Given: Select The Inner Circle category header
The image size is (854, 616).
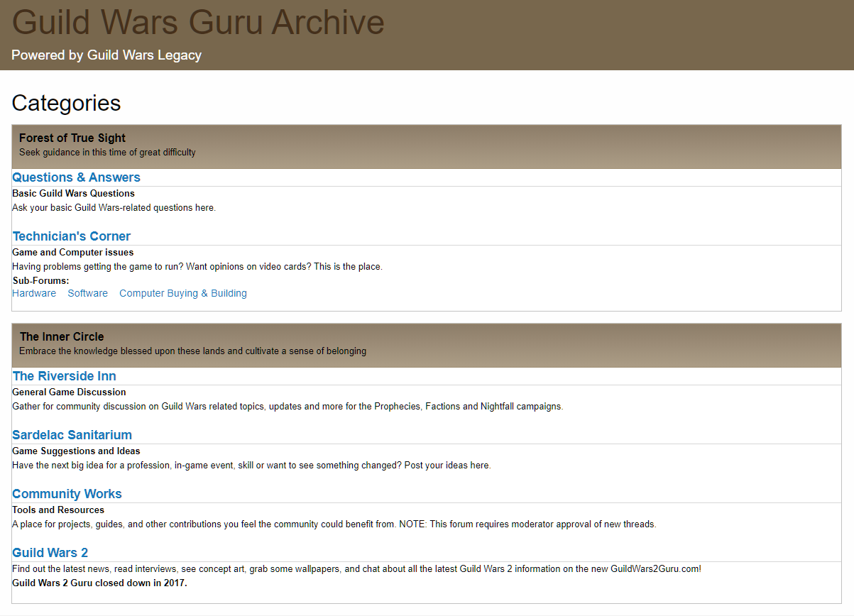Looking at the screenshot, I should click(62, 336).
